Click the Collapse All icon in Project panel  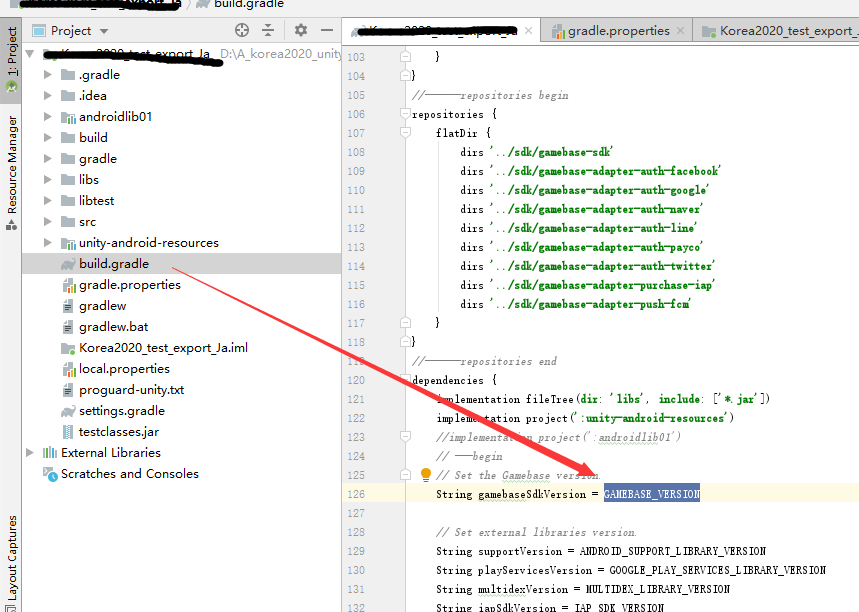click(x=266, y=30)
